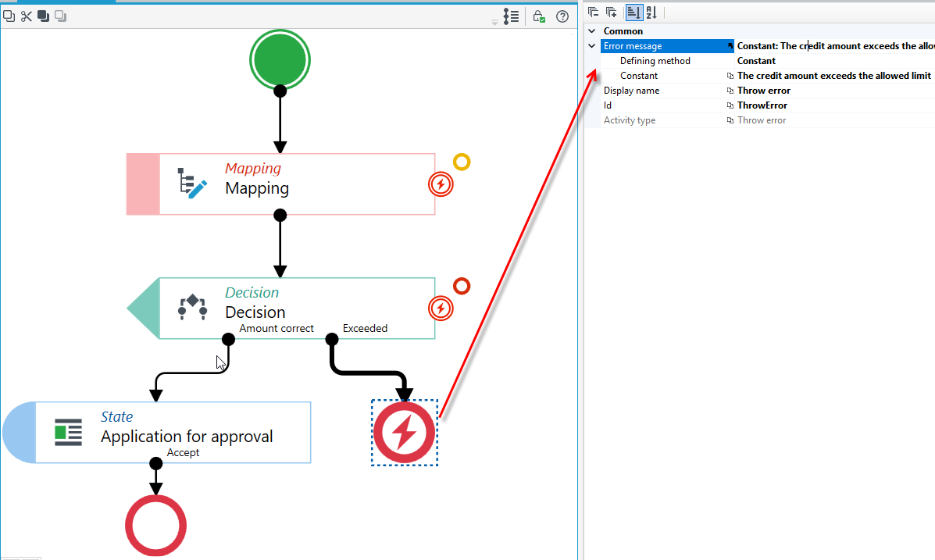Screen dimensions: 935x560
Task: Collapse the Common section
Action: (x=591, y=31)
